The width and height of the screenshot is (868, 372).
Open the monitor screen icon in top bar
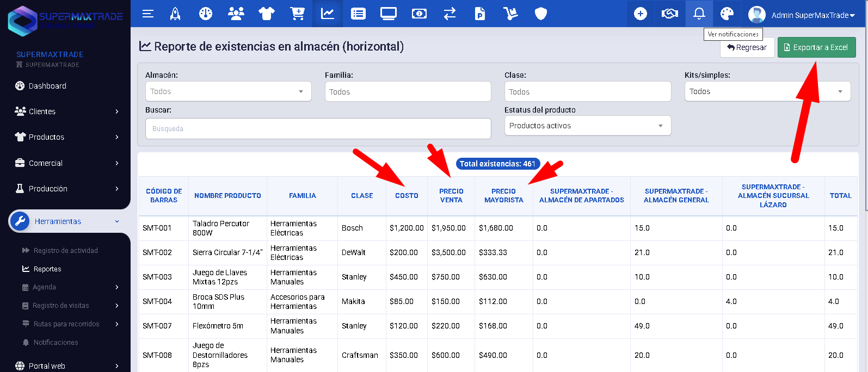(x=389, y=14)
